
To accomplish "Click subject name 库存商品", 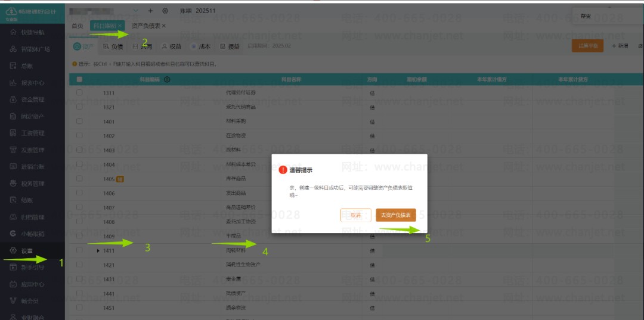I will (x=236, y=178).
